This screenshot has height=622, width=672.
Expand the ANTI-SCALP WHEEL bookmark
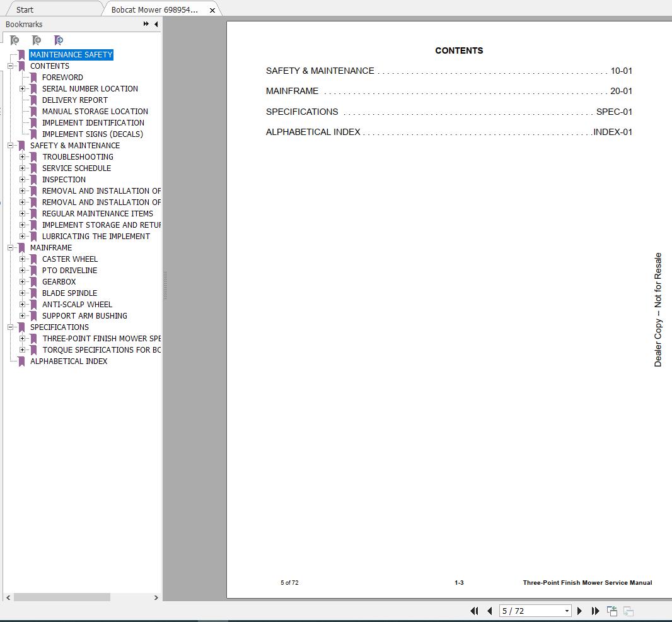click(22, 305)
